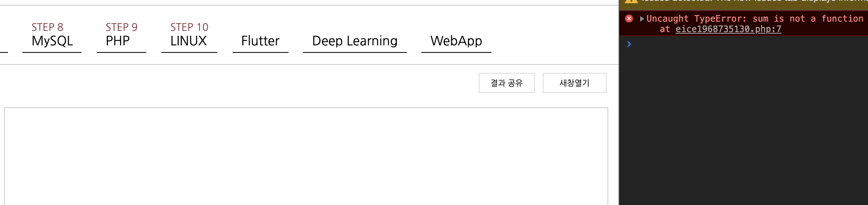Select the WebApp tab
Screen dimensions: 868x205
pos(456,41)
